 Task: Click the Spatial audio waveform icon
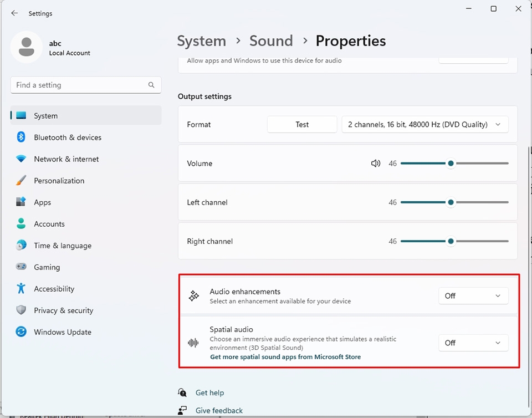pyautogui.click(x=193, y=343)
